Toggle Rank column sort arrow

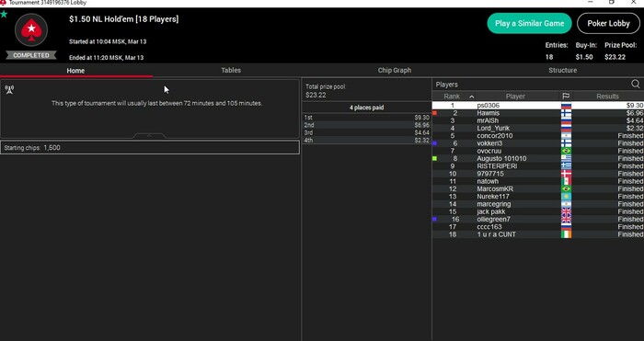(471, 97)
